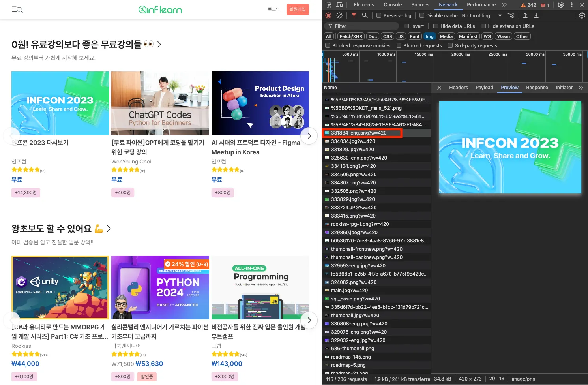588x385 pixels.
Task: Open the 242 warnings indicator
Action: tap(528, 5)
